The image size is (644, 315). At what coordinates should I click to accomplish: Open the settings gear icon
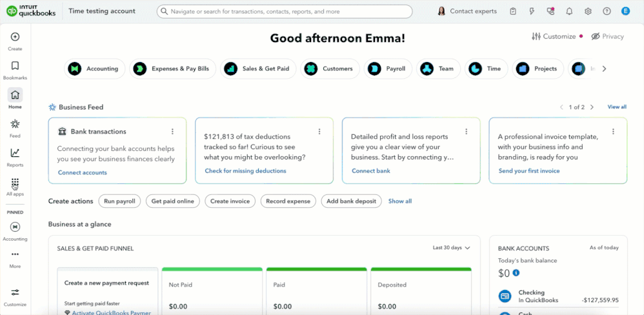[x=588, y=11]
